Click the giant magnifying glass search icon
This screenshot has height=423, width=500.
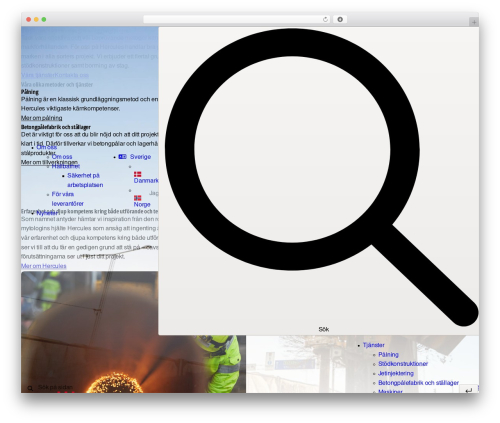point(322,177)
